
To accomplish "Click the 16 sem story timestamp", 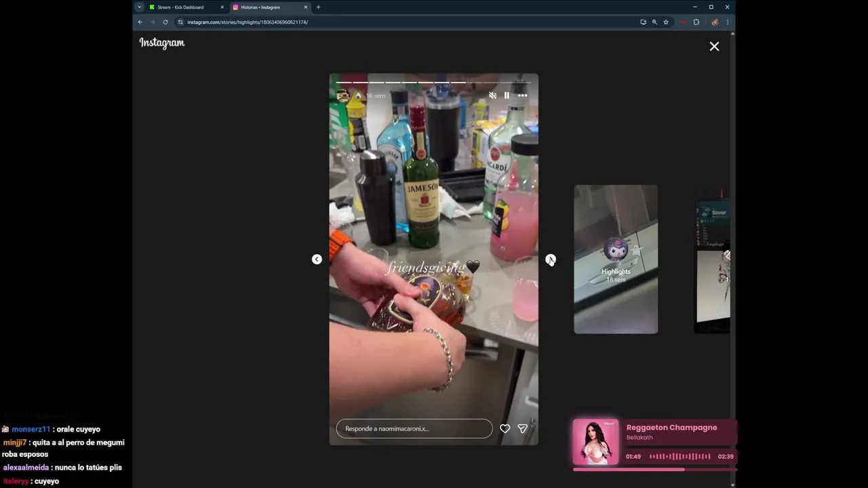I will (x=376, y=96).
